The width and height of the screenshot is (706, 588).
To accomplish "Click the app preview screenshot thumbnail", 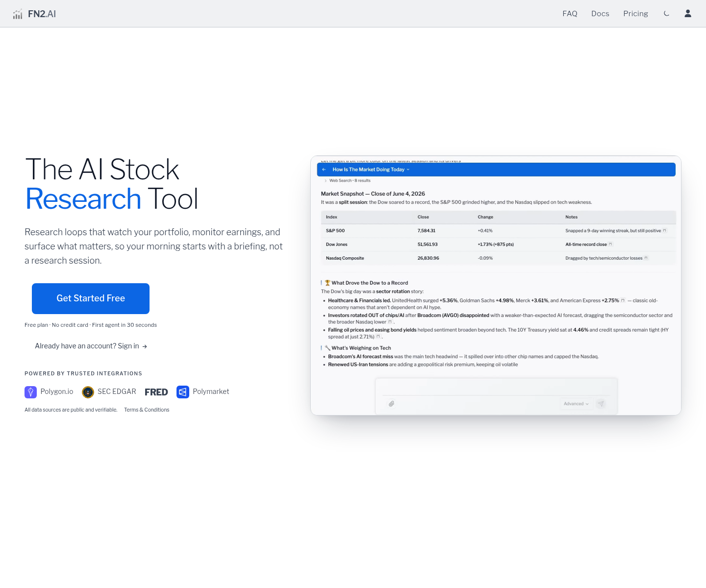I will [x=496, y=286].
